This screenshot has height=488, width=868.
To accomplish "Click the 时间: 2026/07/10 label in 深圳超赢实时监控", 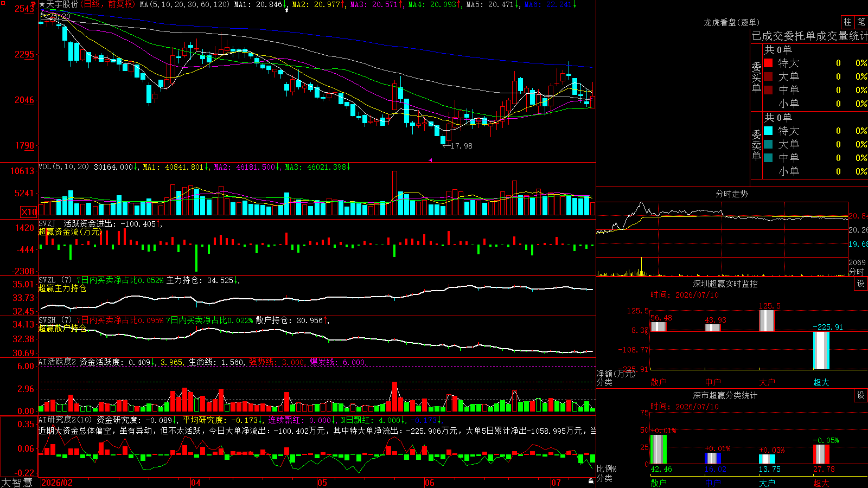I will (685, 295).
